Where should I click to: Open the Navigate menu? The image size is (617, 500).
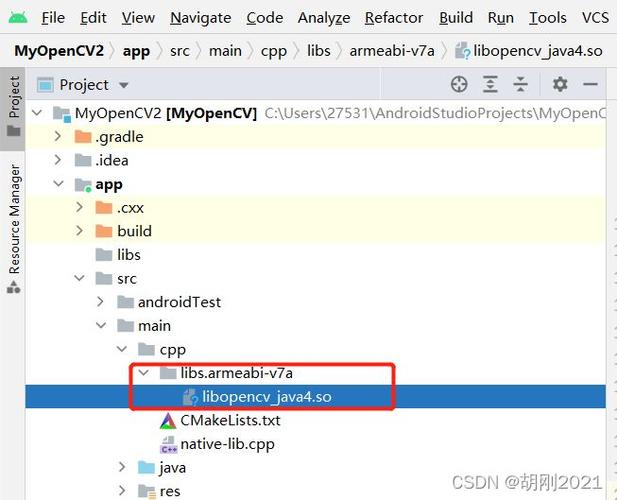201,18
